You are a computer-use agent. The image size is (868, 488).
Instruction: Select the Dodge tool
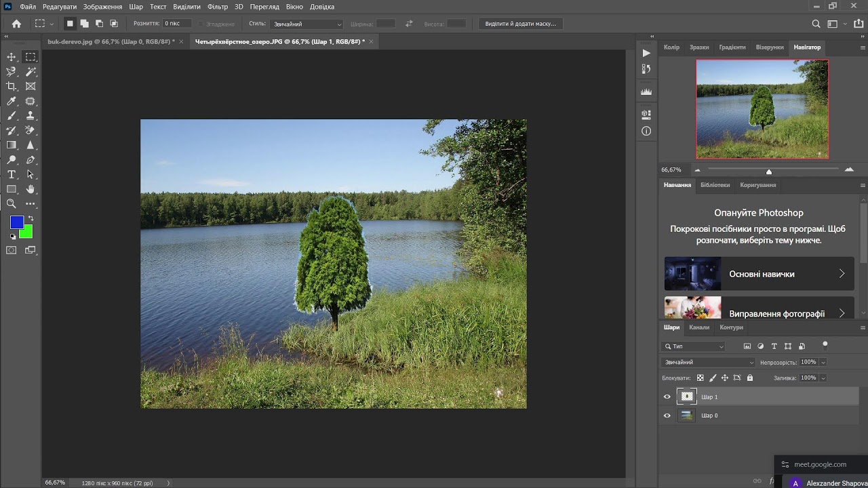tap(12, 160)
